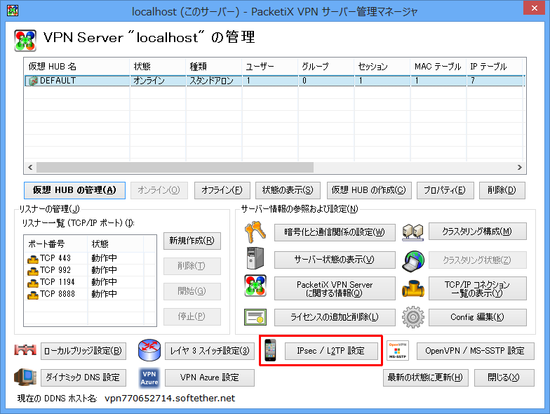This screenshot has width=550, height=414.
Task: Select the TCP 1194 port text
Action: [x=58, y=282]
